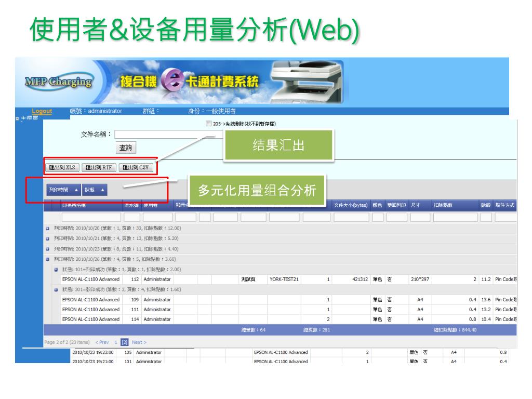
Task: Click serial 105 in the background table
Action: (128, 353)
